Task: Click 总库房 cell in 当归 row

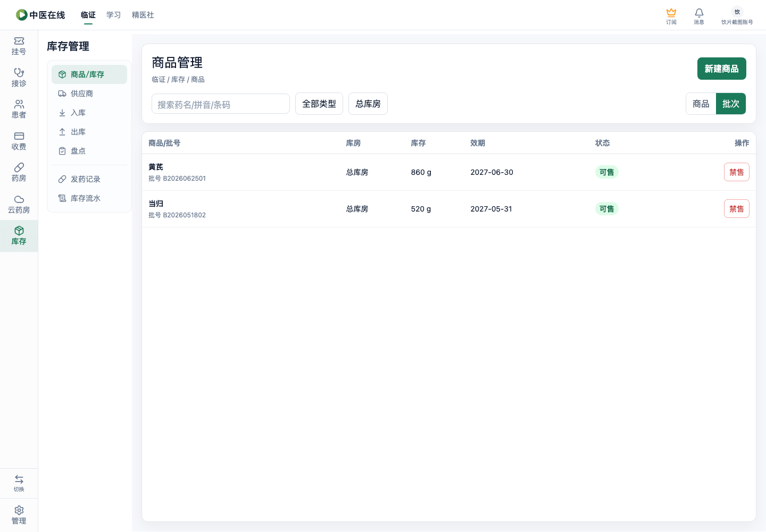Action: pyautogui.click(x=357, y=209)
